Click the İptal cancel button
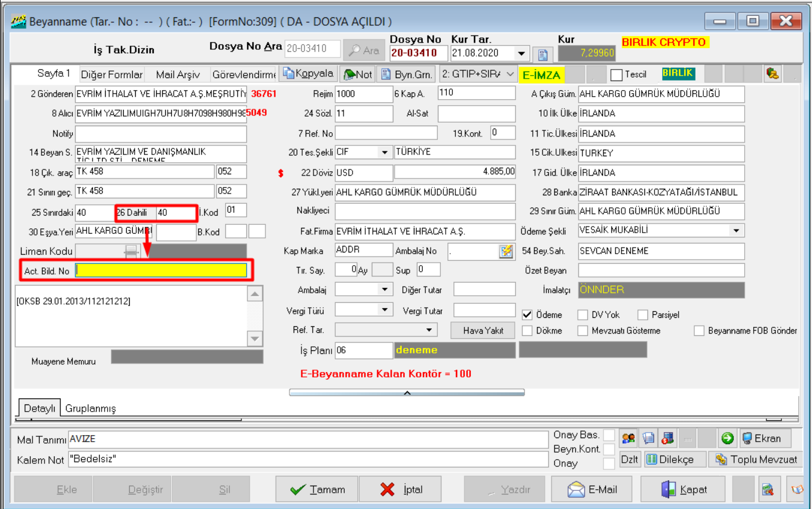 (x=401, y=489)
